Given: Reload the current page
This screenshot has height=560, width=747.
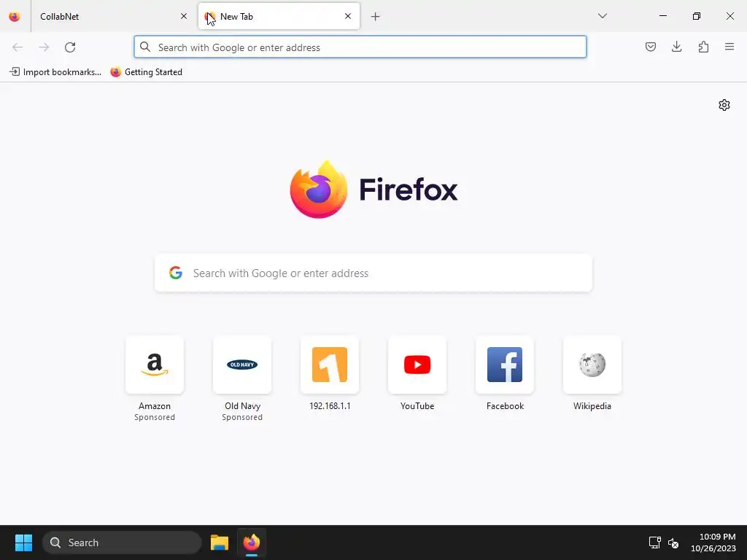Looking at the screenshot, I should click(70, 47).
